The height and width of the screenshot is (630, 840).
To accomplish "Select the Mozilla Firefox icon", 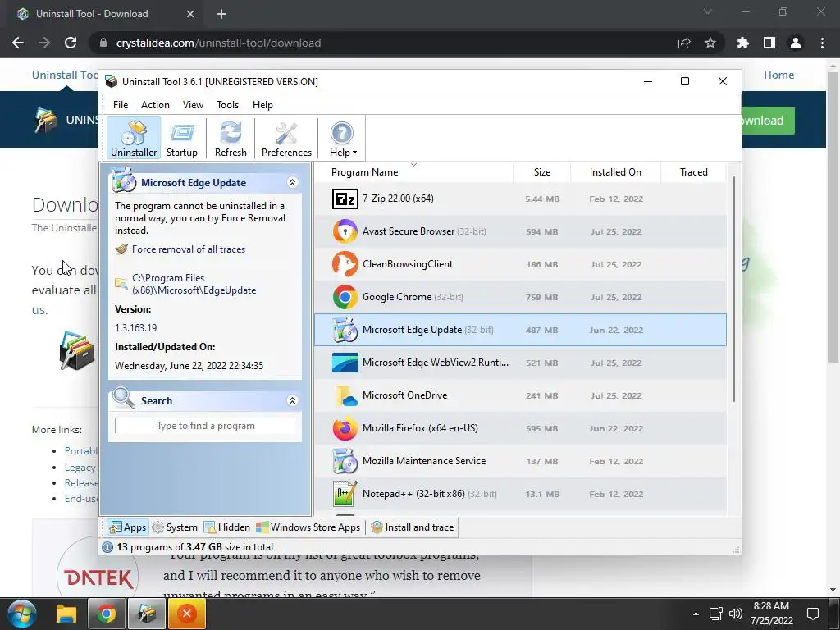I will [345, 428].
